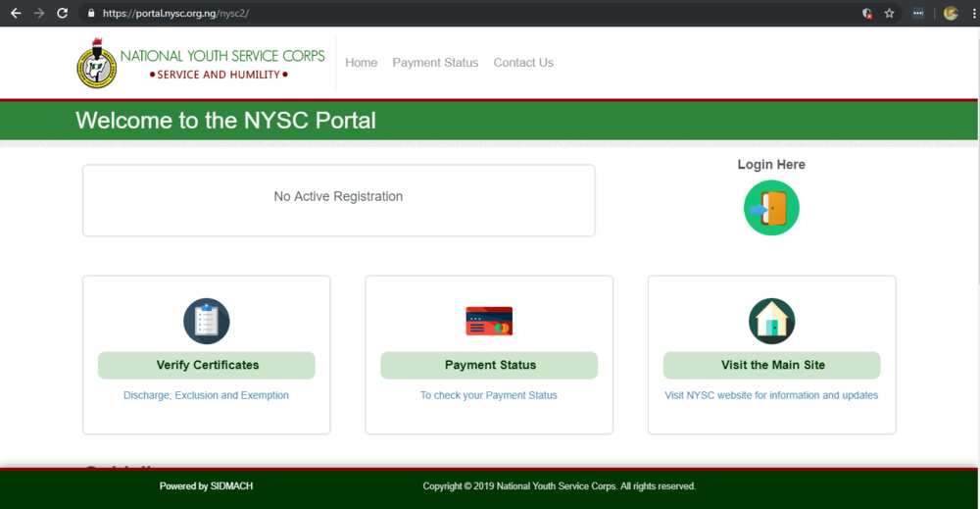Open the Home nav item
The height and width of the screenshot is (509, 980).
(362, 63)
